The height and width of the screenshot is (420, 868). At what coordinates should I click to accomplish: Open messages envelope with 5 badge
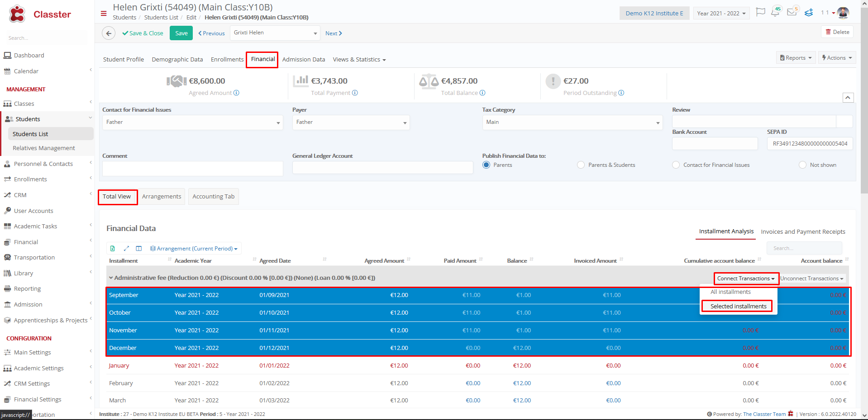(792, 12)
